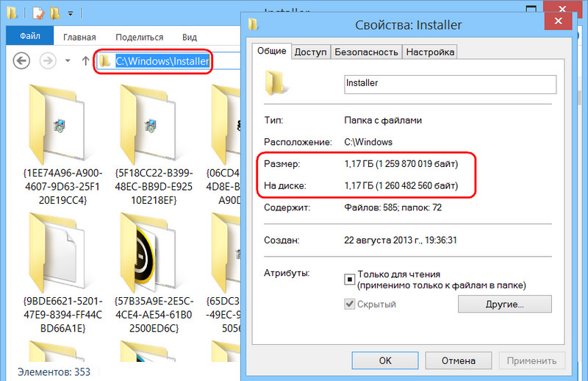
Task: Click the quick access Properties icon
Action: pyautogui.click(x=38, y=13)
